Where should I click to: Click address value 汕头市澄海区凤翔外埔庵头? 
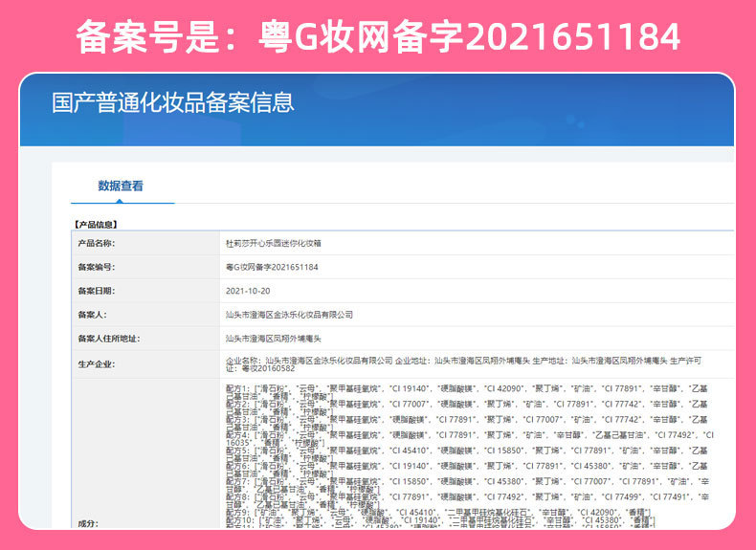[x=274, y=339]
